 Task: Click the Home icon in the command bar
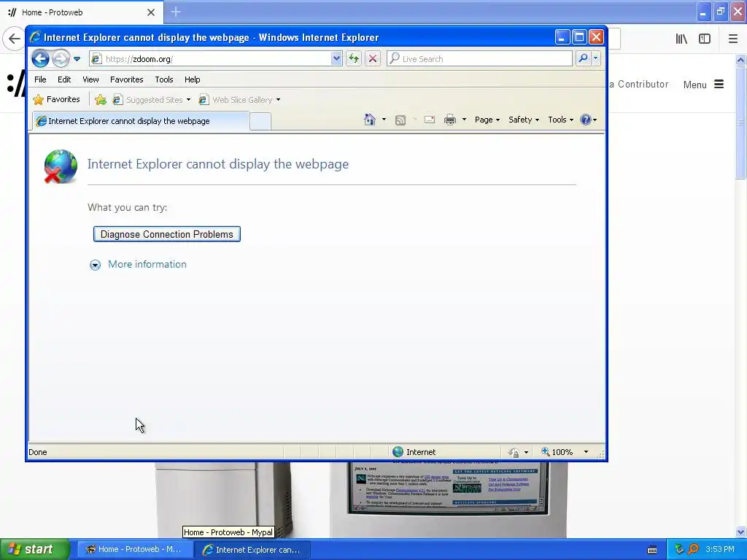[370, 120]
